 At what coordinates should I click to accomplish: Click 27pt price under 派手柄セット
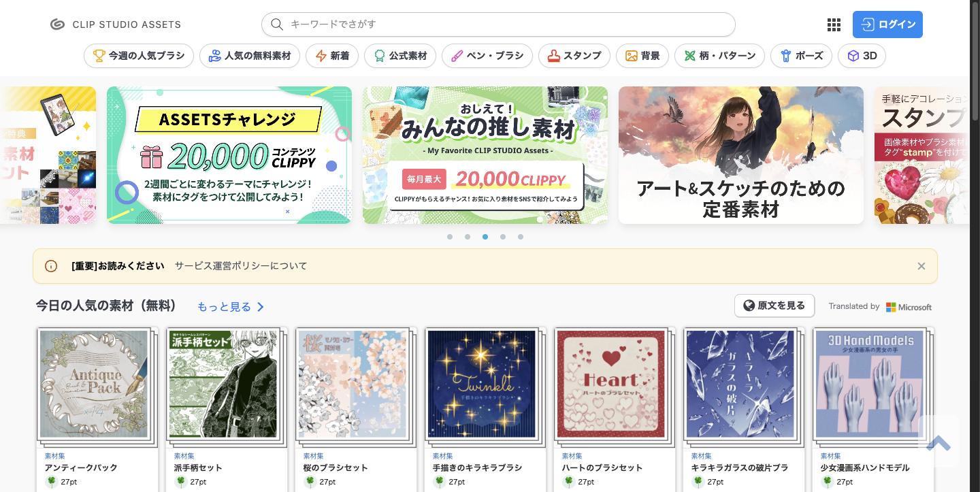pos(198,482)
